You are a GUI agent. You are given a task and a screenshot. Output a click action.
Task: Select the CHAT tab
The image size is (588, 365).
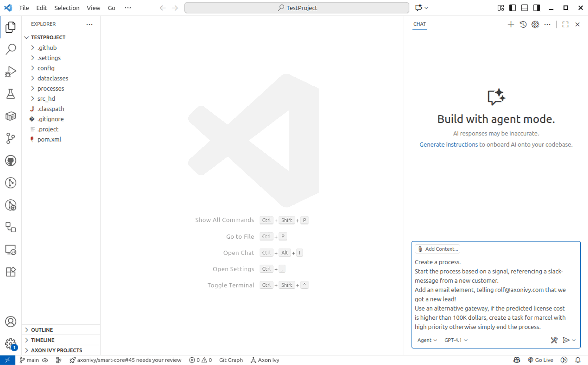click(x=419, y=24)
